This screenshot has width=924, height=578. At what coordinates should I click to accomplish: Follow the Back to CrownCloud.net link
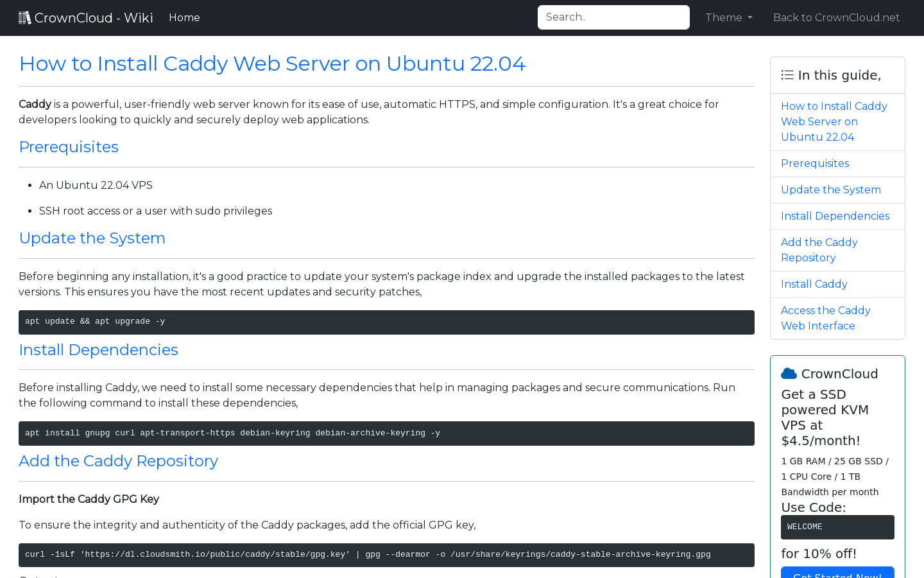(x=837, y=17)
